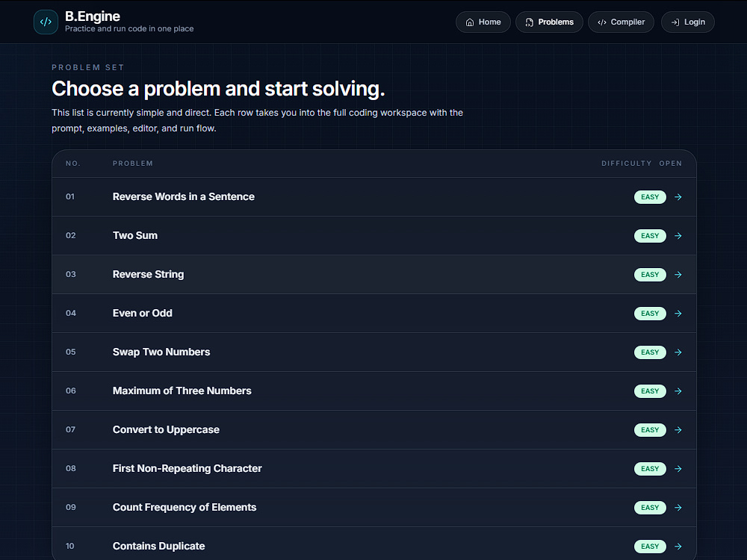Click EASY badge on Contains Duplicate row
This screenshot has height=560, width=747.
650,547
